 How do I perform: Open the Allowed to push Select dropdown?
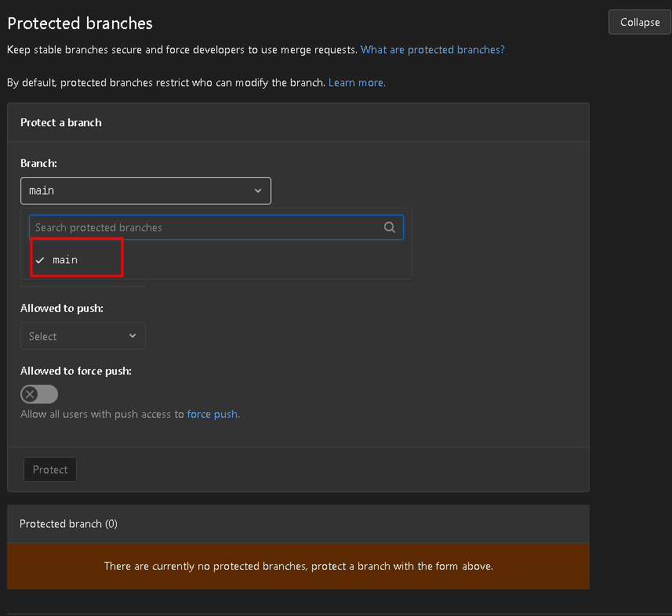82,336
